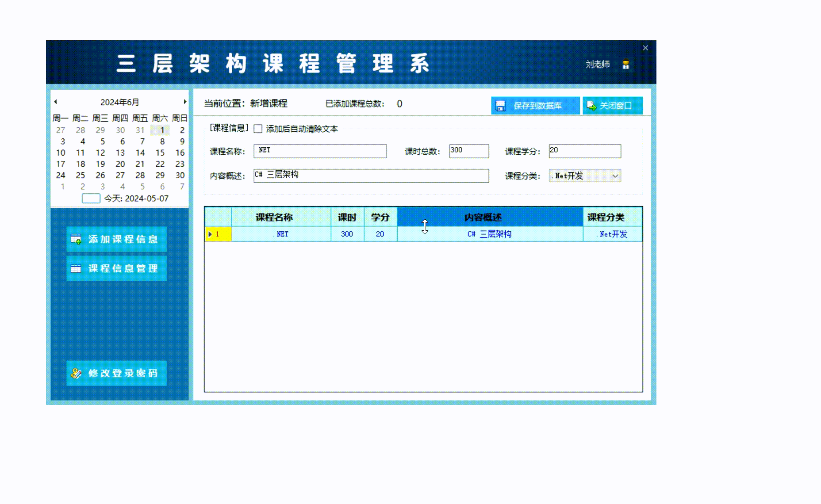
Task: Click the save-to-database disk icon
Action: coord(500,106)
